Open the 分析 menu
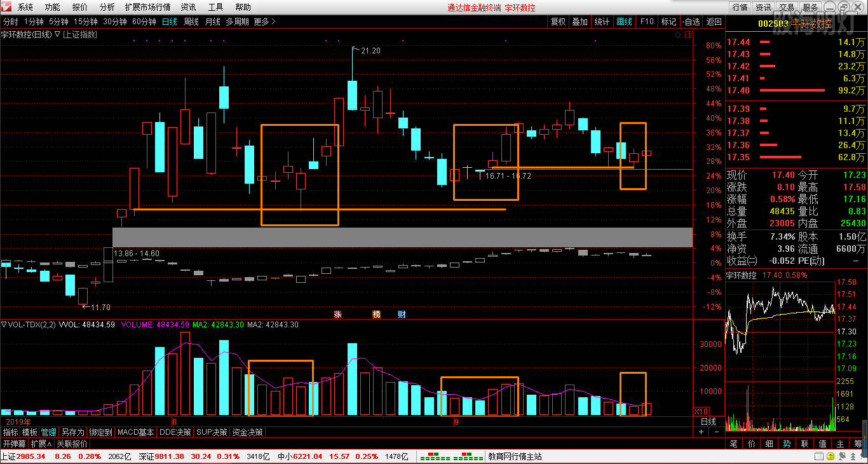Screen dimensions: 868x464 pos(107,8)
